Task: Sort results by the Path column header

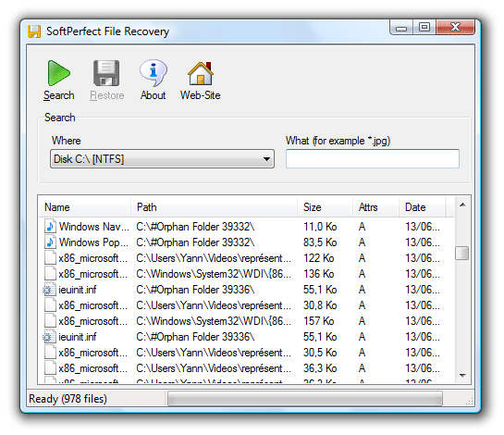Action: (x=214, y=207)
